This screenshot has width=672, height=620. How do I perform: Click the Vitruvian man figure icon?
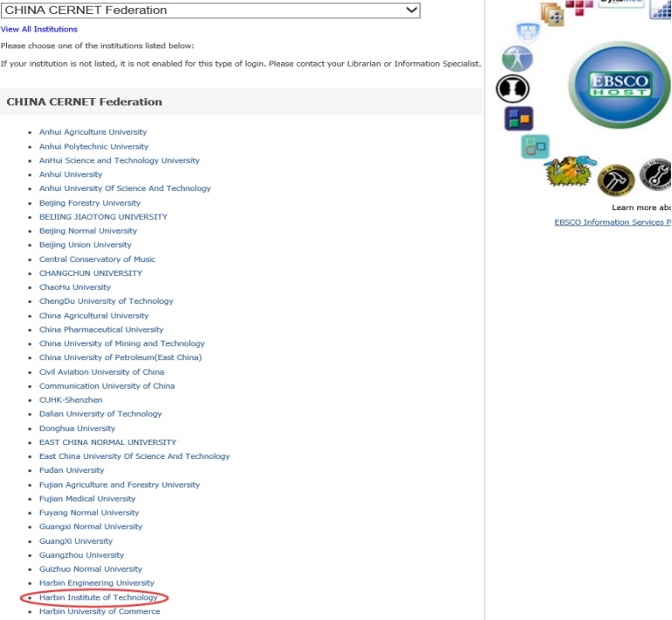(517, 59)
